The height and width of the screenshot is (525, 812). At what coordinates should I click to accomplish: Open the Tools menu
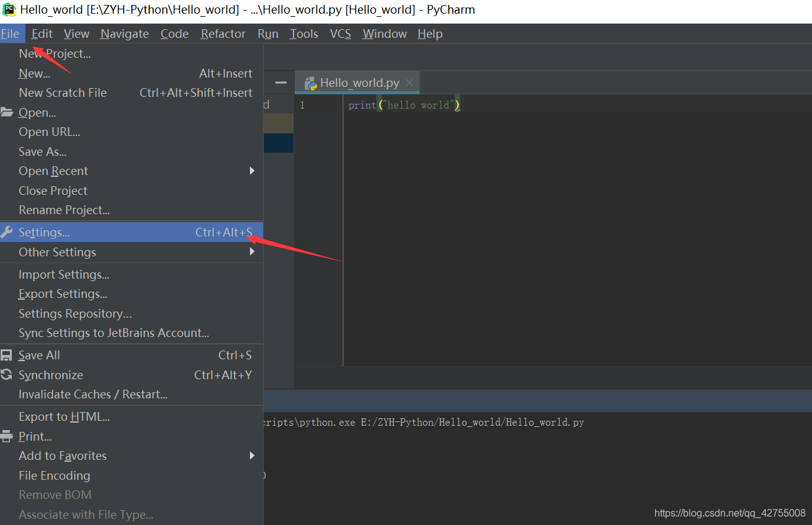304,34
